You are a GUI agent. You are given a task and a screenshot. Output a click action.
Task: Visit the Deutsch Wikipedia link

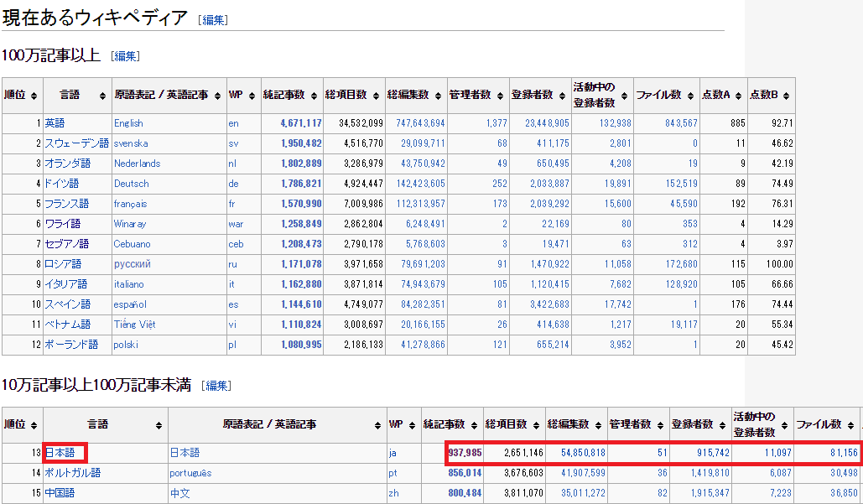[x=132, y=184]
